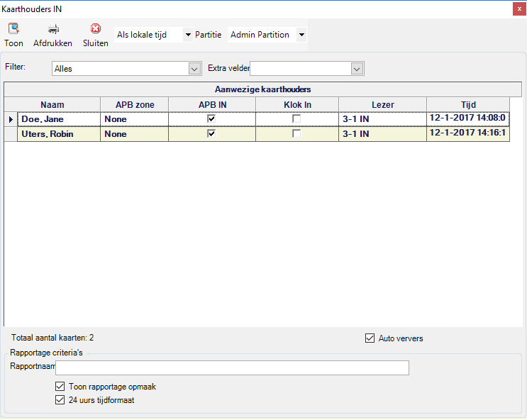Screen dimensions: 527x420
Task: Sort by the APB zone column header
Action: click(x=135, y=104)
